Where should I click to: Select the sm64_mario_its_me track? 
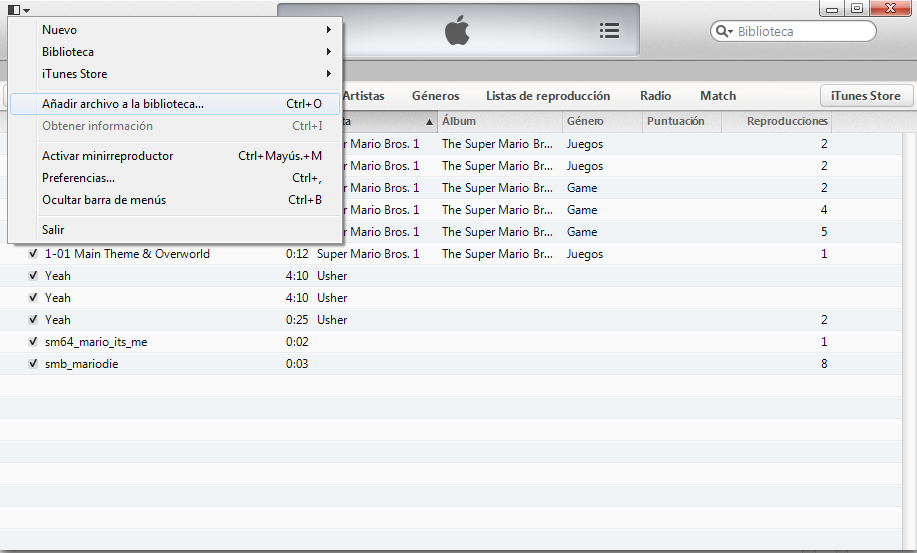(96, 342)
